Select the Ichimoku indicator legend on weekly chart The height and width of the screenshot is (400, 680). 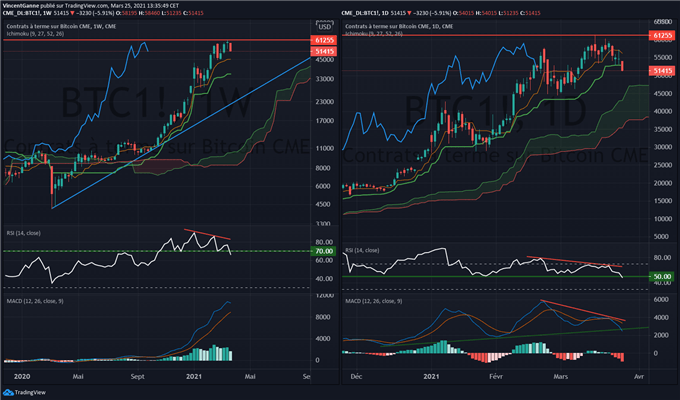coord(35,33)
